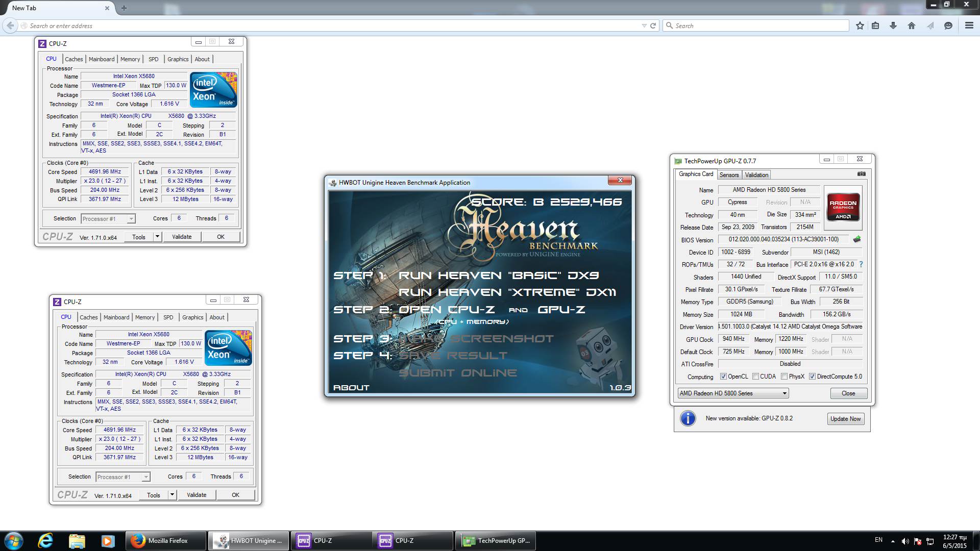Click GPU-Z update info icon
This screenshot has height=551, width=980.
(x=688, y=418)
